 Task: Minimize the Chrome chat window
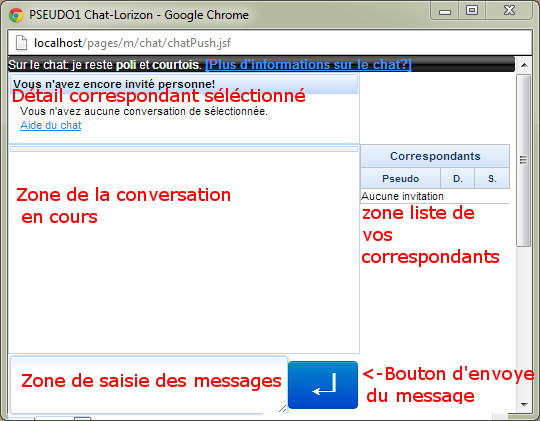pos(445,11)
